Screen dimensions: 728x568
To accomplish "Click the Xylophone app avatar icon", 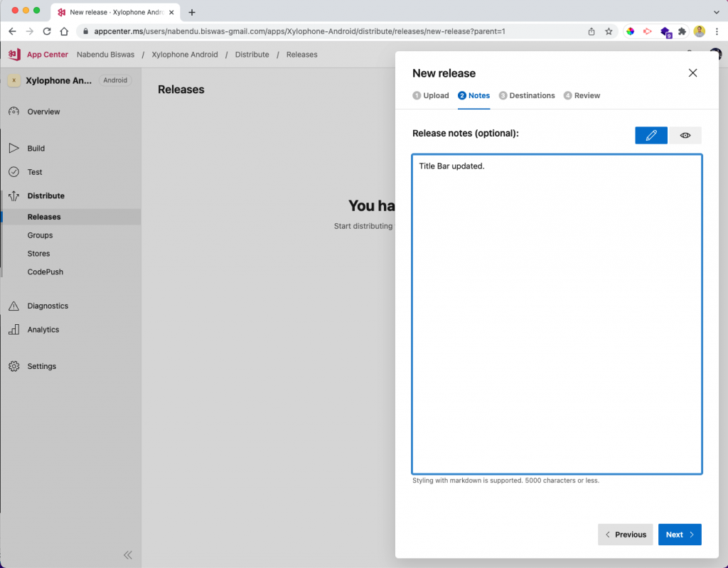I will pyautogui.click(x=14, y=80).
